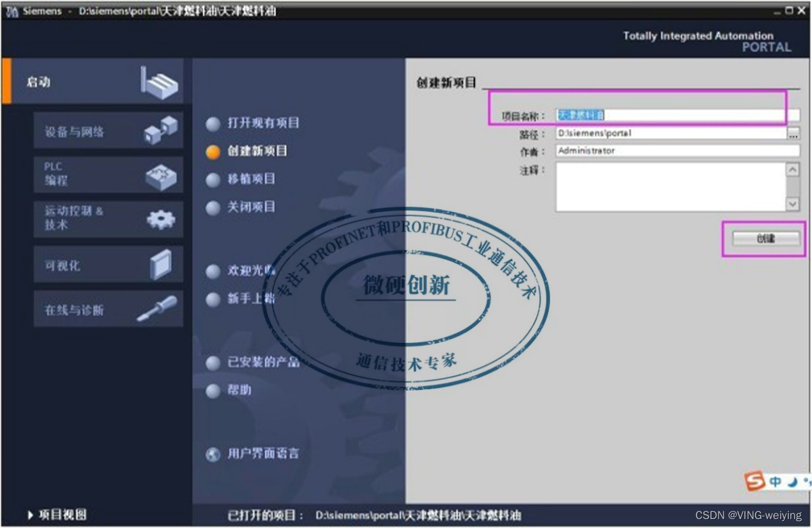Toggle 中 Chinese input mode indicator
Image resolution: width=812 pixels, height=528 pixels.
(x=775, y=482)
